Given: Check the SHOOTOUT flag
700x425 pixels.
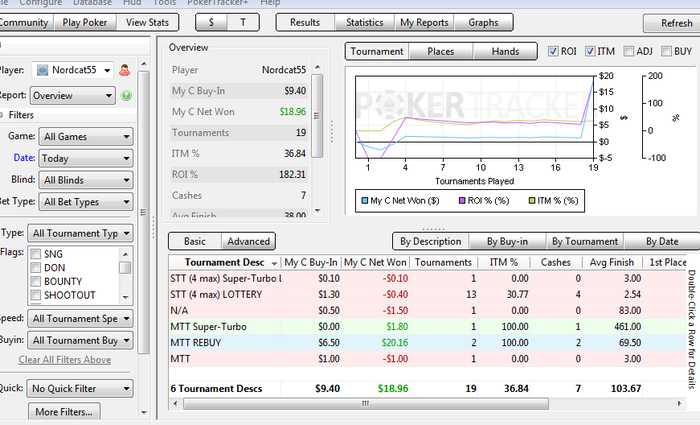Looking at the screenshot, I should tap(35, 295).
